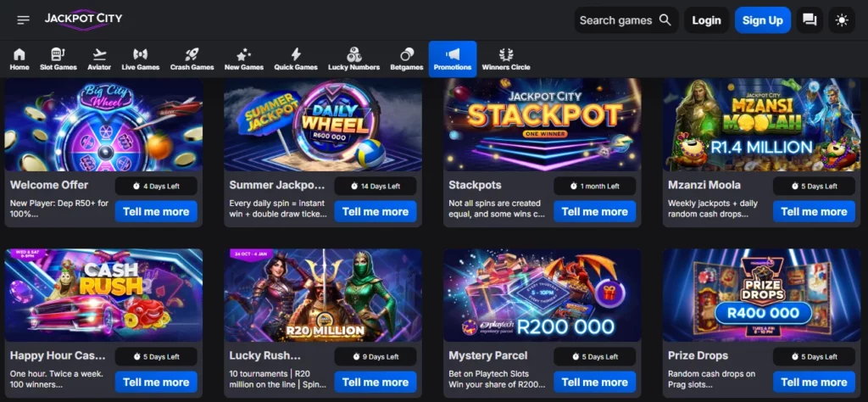
Task: Click the Login button
Action: [706, 20]
